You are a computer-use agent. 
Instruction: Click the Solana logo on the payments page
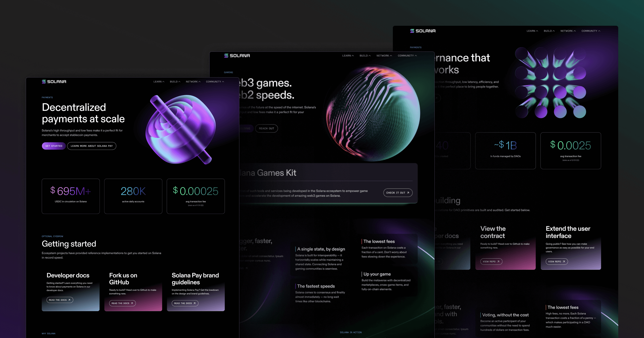coord(54,81)
